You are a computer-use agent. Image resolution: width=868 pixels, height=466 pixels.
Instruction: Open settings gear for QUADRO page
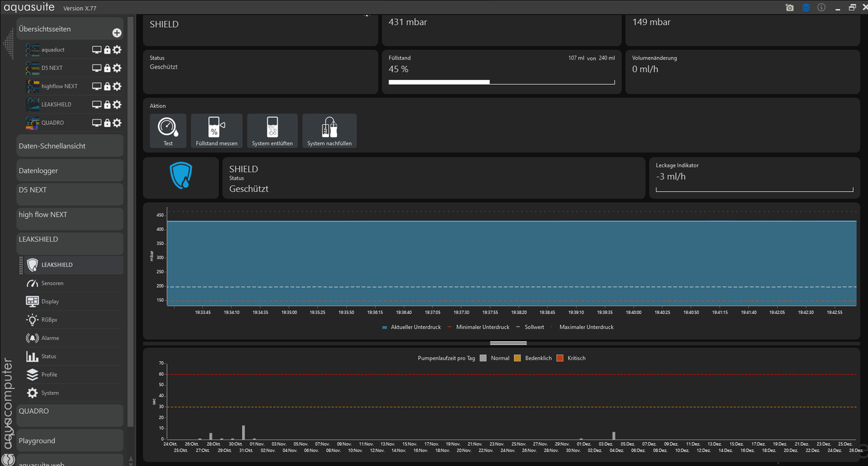click(117, 123)
